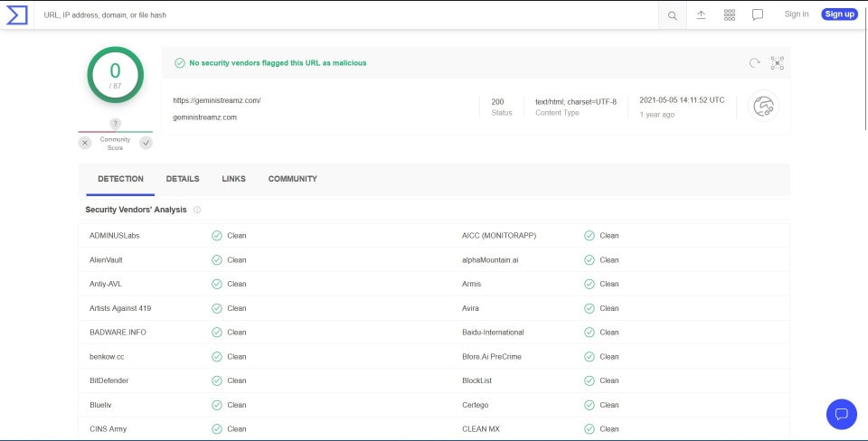The image size is (868, 441).
Task: Open the COMMUNITY tab
Action: click(x=293, y=179)
